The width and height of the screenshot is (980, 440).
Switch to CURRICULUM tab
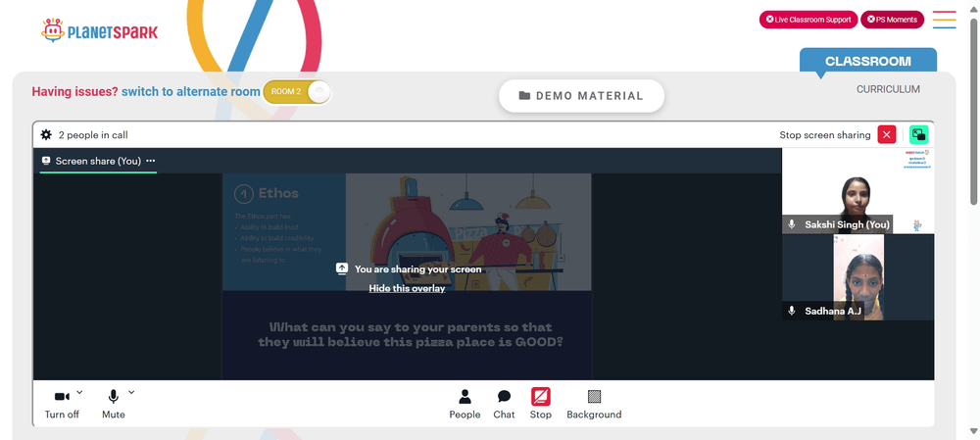[888, 89]
